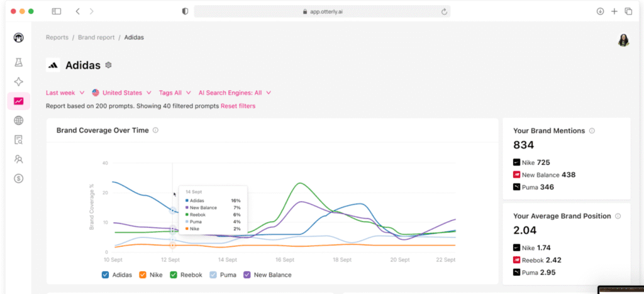
Task: Navigate to Brand report breadcrumb
Action: (96, 37)
